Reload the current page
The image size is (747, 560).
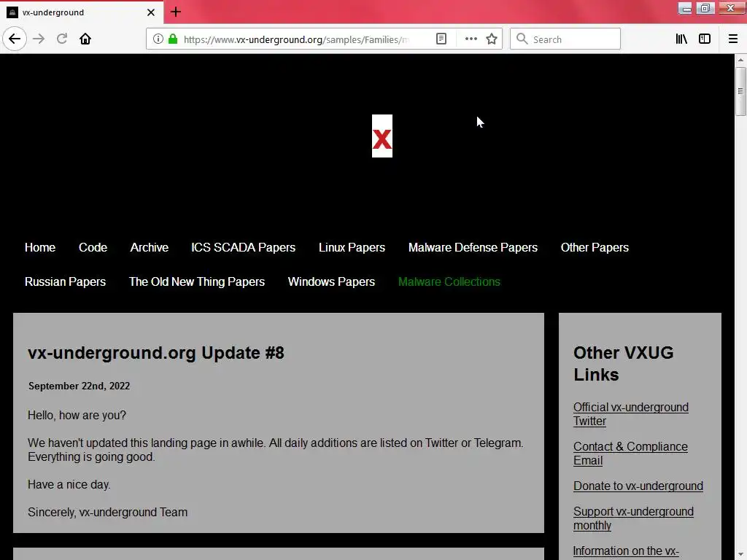click(x=62, y=39)
